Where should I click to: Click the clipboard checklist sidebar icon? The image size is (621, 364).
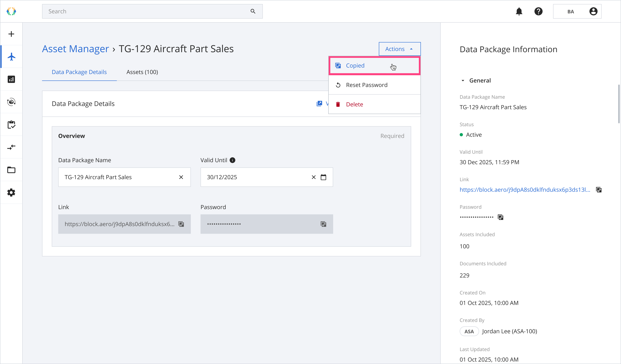click(x=11, y=124)
